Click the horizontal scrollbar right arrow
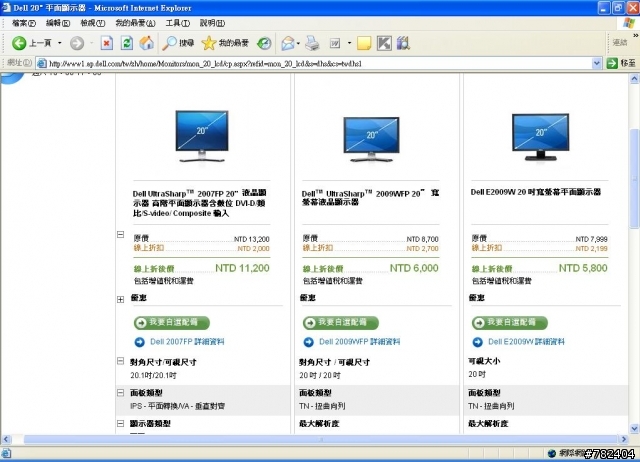The image size is (640, 462). (624, 439)
